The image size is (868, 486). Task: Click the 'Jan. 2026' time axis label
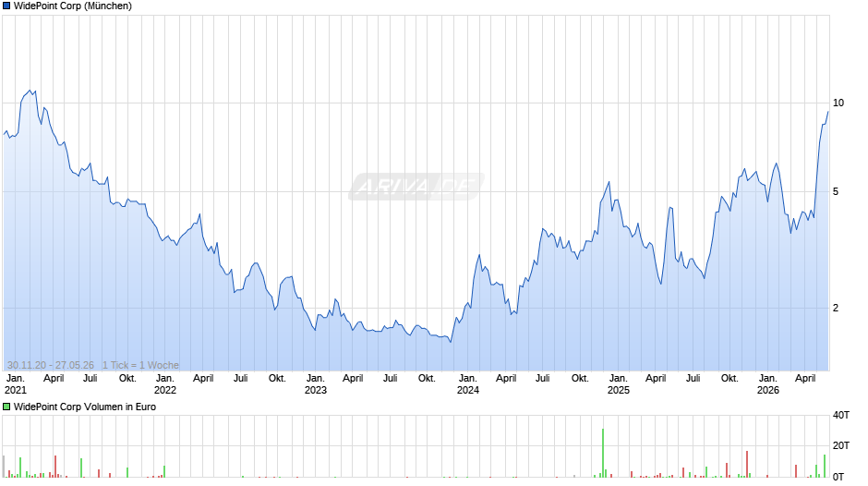point(767,384)
